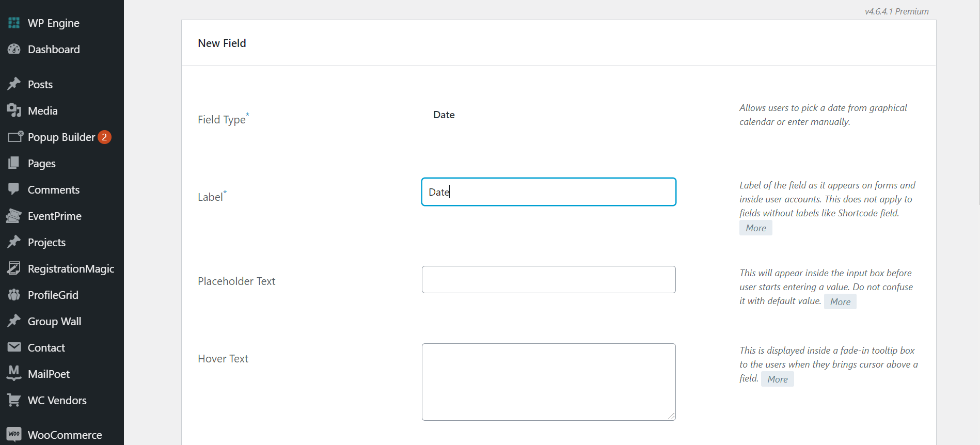This screenshot has height=445, width=980.
Task: Click the EventPrime ticket icon
Action: point(14,216)
